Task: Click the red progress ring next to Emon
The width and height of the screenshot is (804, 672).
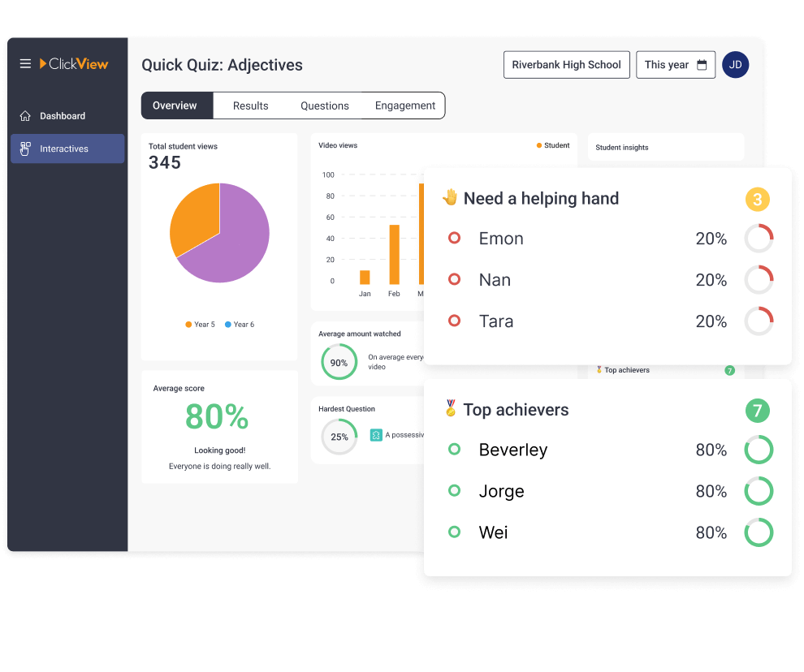Action: (759, 239)
